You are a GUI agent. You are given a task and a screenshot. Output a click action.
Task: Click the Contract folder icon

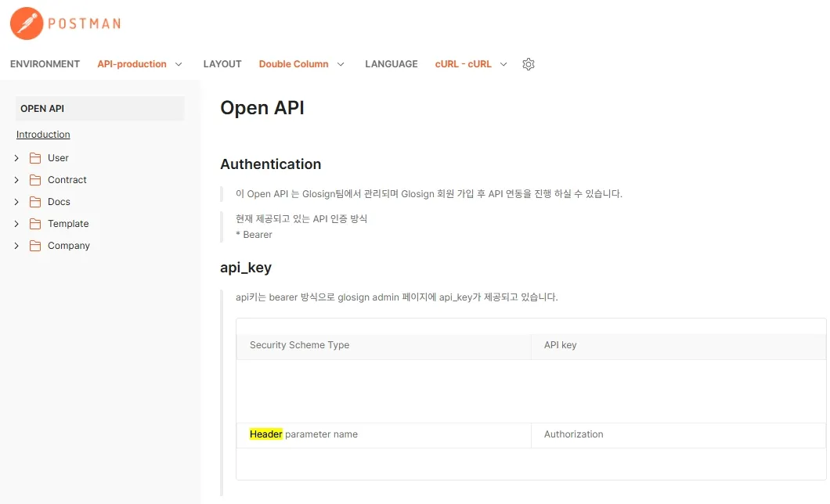click(x=35, y=179)
